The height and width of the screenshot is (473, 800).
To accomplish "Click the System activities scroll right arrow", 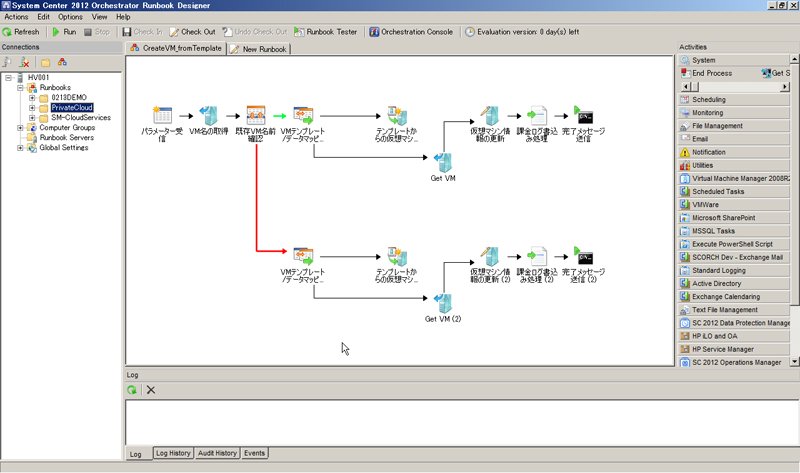I will [785, 87].
